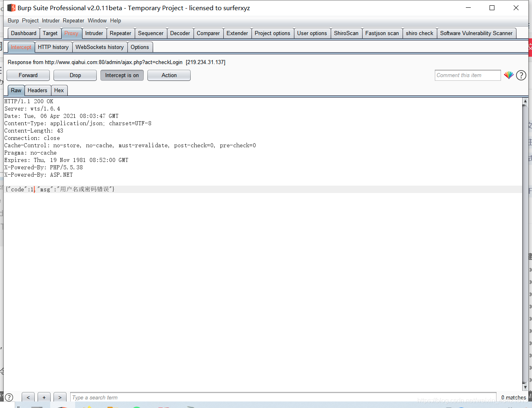The height and width of the screenshot is (408, 532).
Task: Open the Action dropdown button
Action: point(169,75)
